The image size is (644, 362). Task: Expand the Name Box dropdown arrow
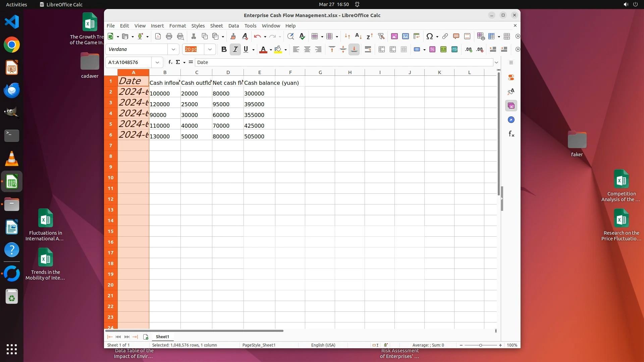[x=157, y=62]
